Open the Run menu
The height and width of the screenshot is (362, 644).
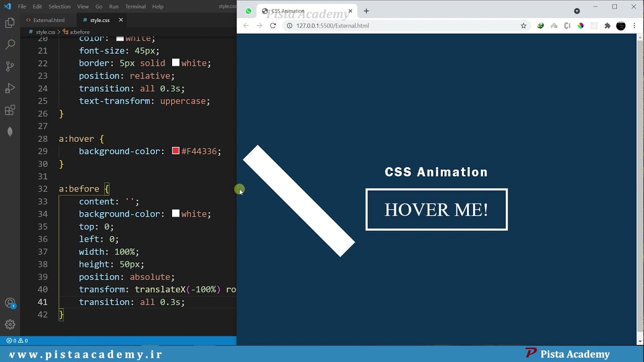[x=114, y=7]
